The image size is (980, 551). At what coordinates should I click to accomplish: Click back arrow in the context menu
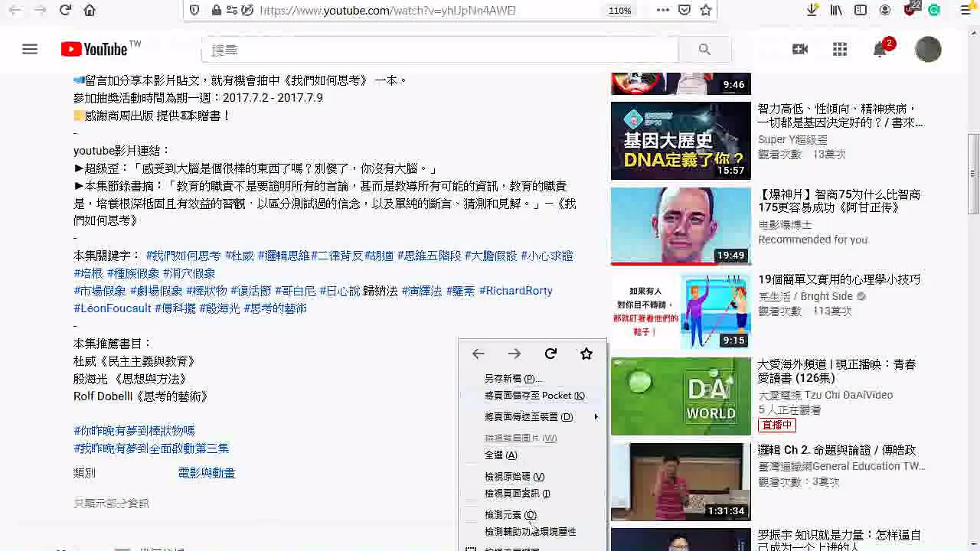479,354
